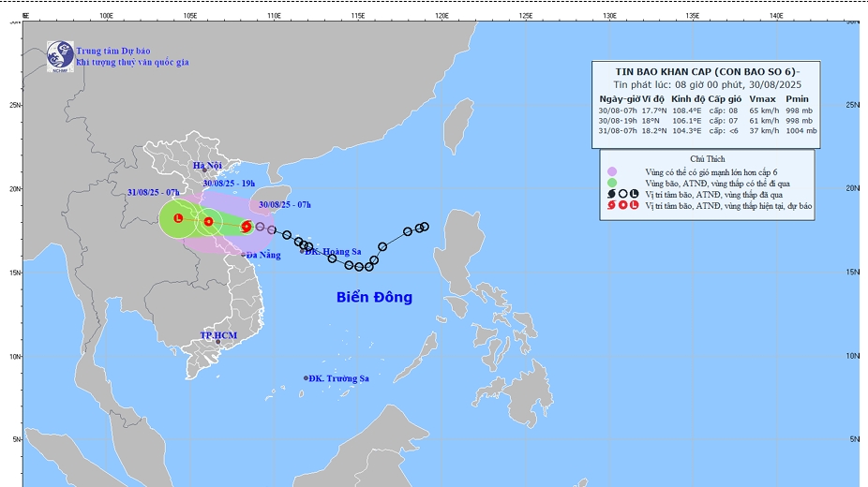
Task: Click the red low-pressure L marker at 31/08/25 - 07h
Action: [177, 218]
